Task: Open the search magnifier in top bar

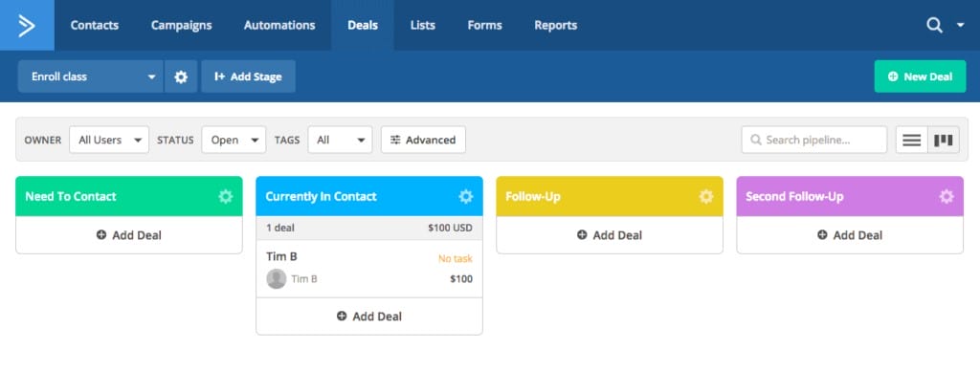Action: coord(934,26)
